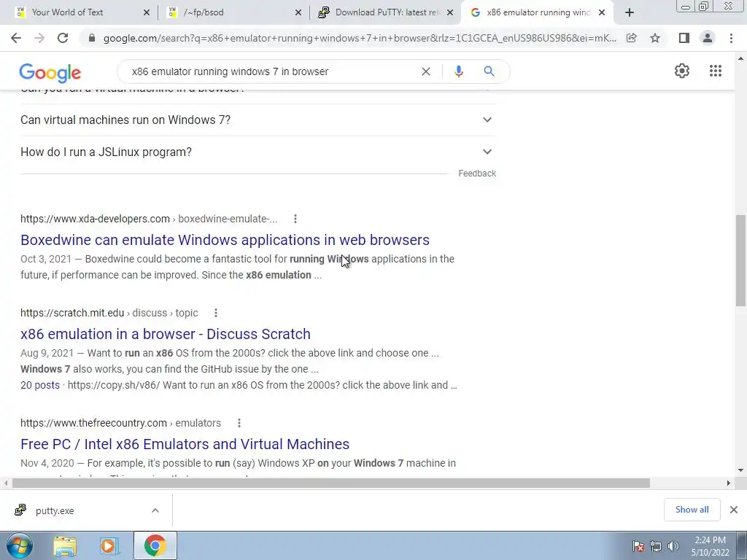
Task: Click the Google logo
Action: [x=50, y=73]
